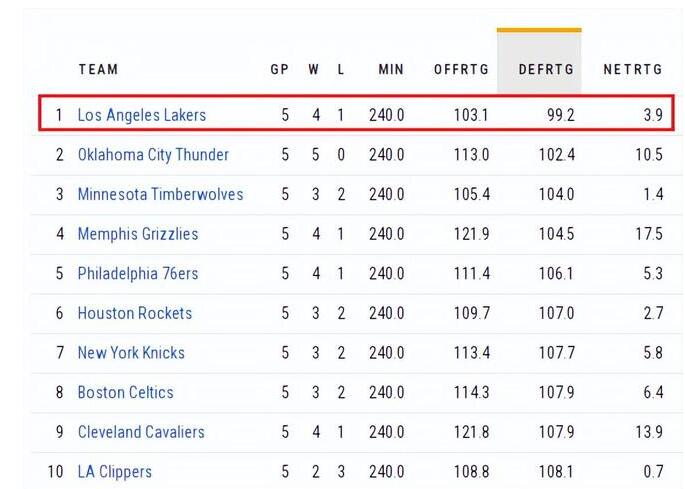685x489 pixels.
Task: Sort by TEAM column header
Action: (x=98, y=70)
